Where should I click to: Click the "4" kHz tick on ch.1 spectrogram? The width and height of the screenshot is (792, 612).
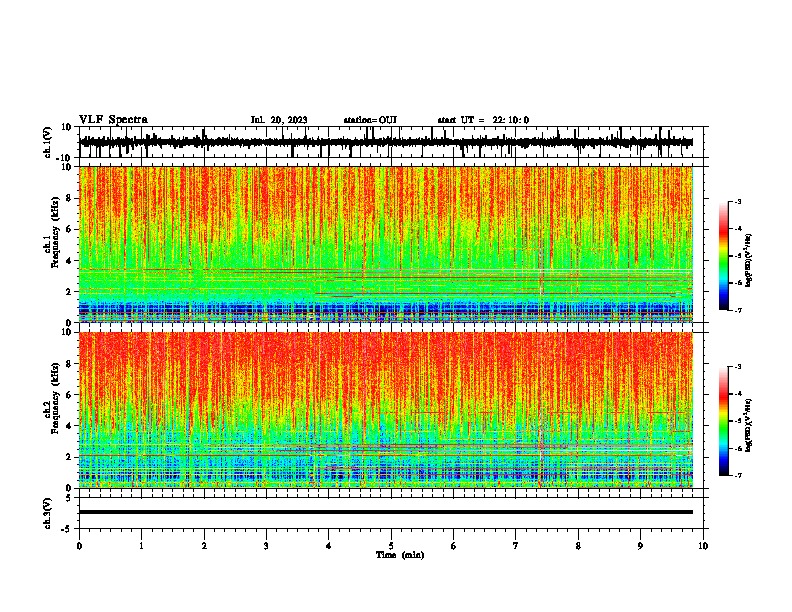pos(70,261)
